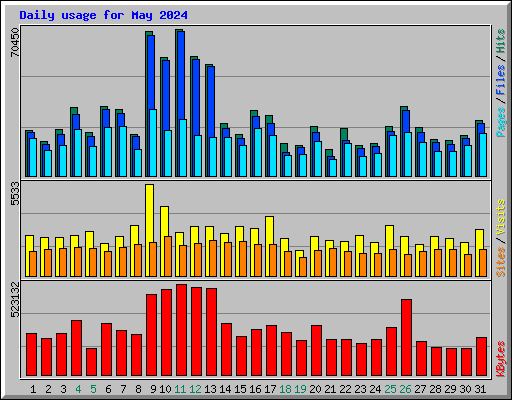Click green weekend day label 18

285,389
